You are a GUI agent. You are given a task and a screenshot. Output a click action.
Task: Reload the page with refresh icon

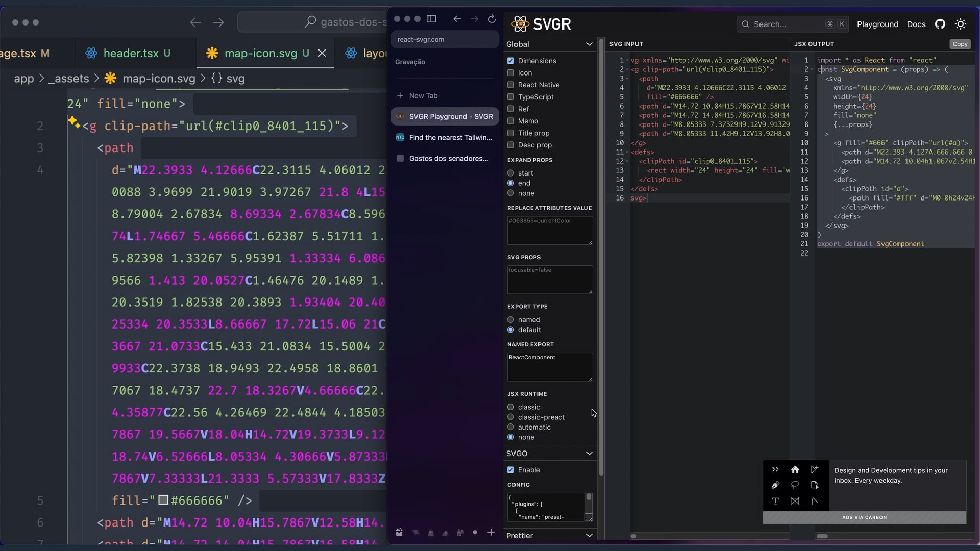(x=492, y=19)
